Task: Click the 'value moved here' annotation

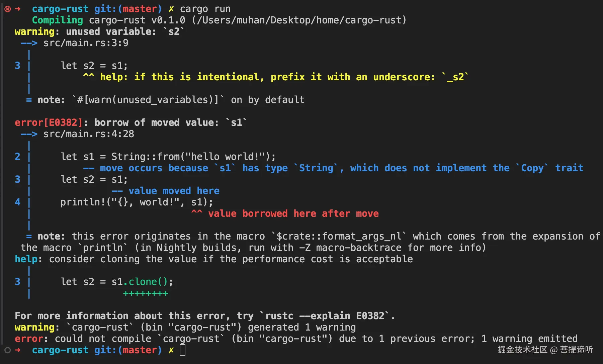Action: (x=174, y=191)
